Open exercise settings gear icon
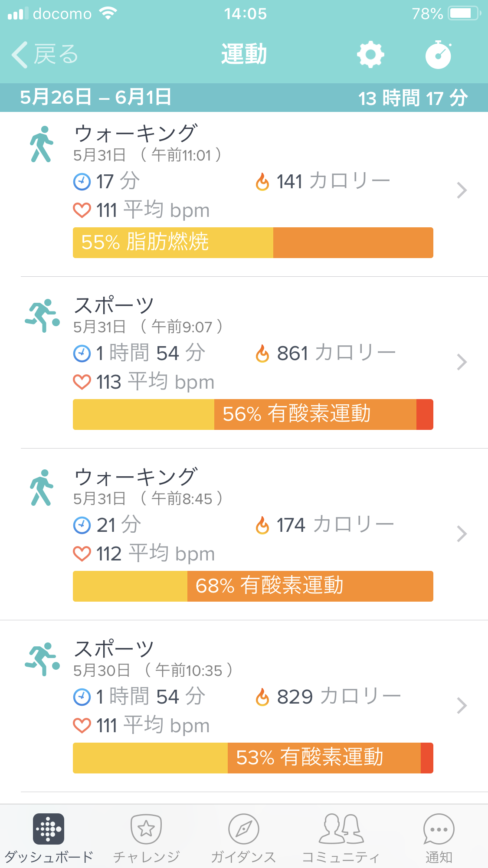Viewport: 488px width, 868px height. click(x=370, y=55)
